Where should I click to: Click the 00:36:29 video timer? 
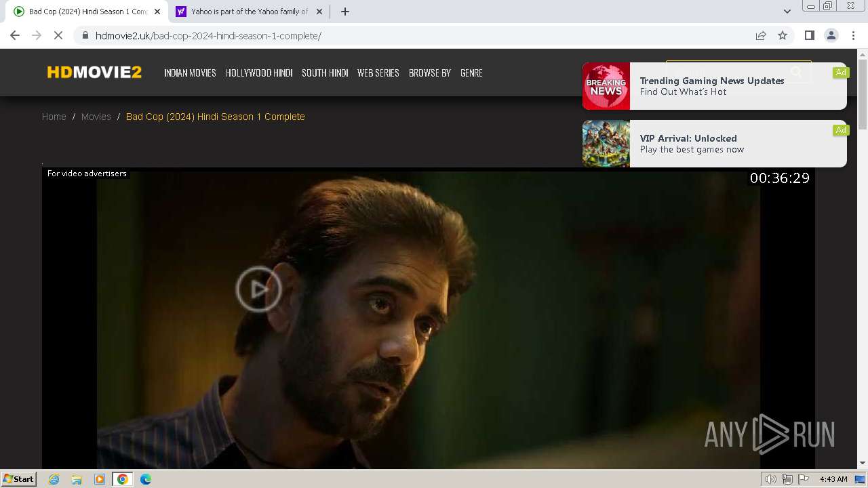(780, 178)
